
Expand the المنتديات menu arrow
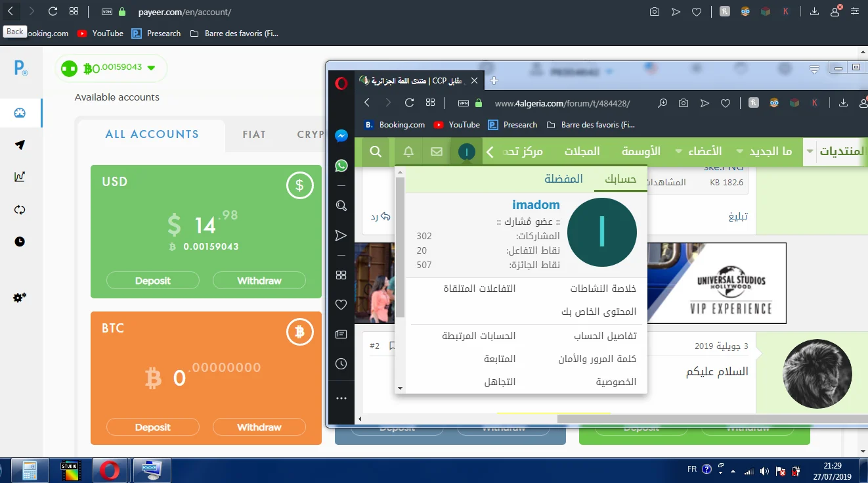(810, 152)
